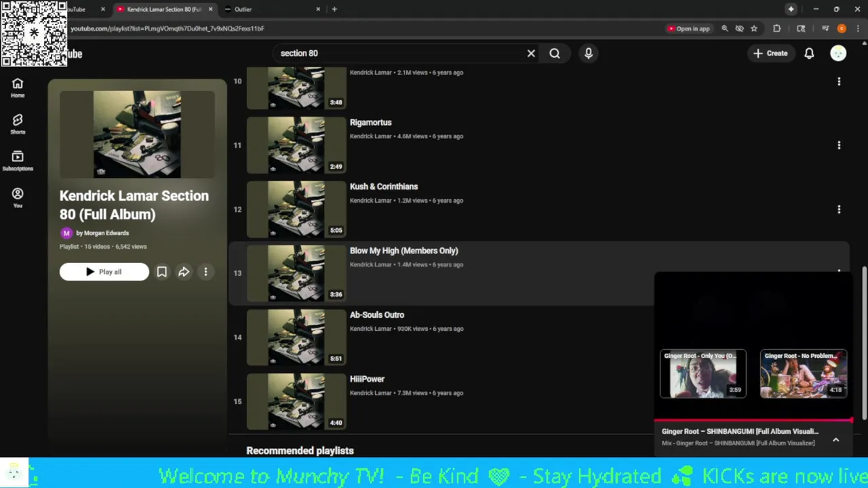868x488 pixels.
Task: Open the YouTube Home sidebar icon
Action: pyautogui.click(x=18, y=87)
